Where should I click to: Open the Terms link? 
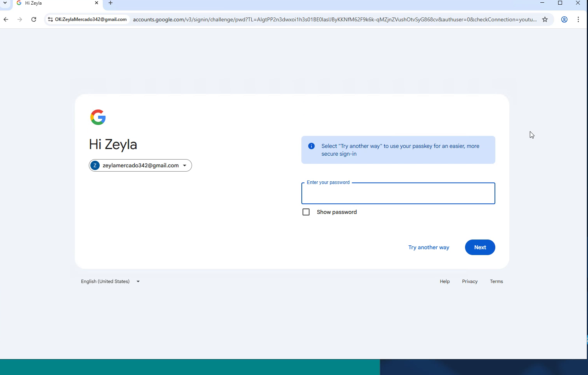coord(496,281)
